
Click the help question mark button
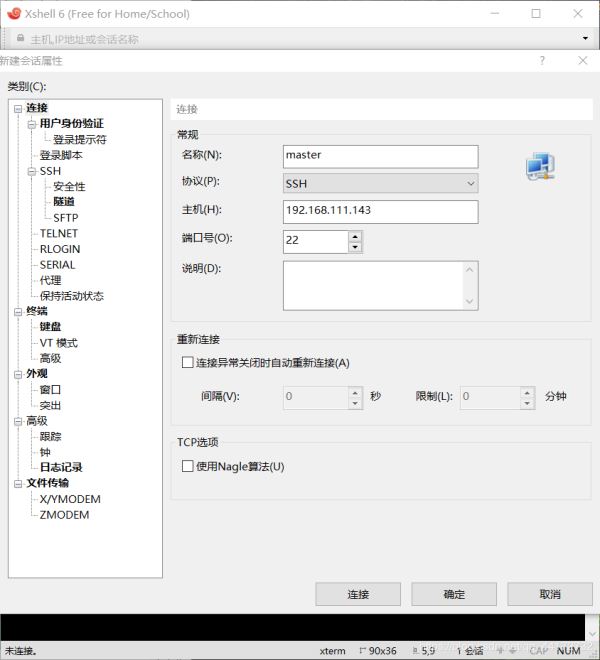[x=542, y=61]
